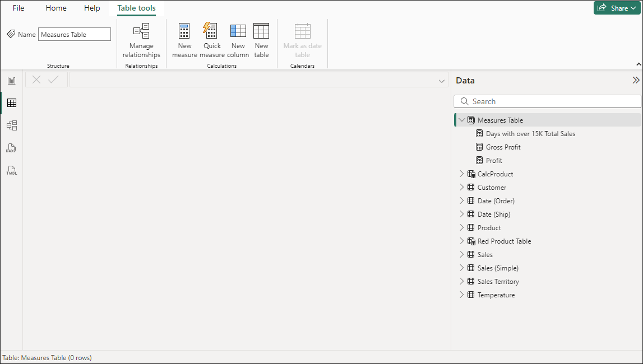Switch to the Home tab
Screen dimensions: 643x364
(x=55, y=8)
